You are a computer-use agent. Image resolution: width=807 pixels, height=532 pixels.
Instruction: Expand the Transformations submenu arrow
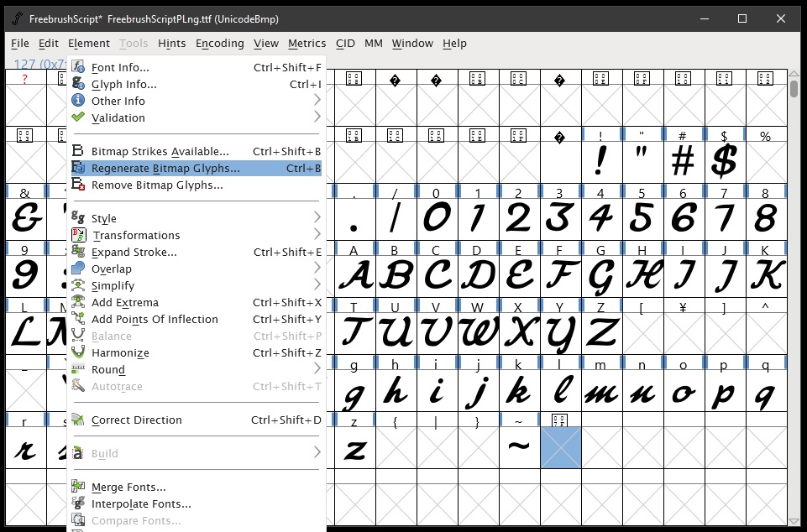tap(317, 235)
